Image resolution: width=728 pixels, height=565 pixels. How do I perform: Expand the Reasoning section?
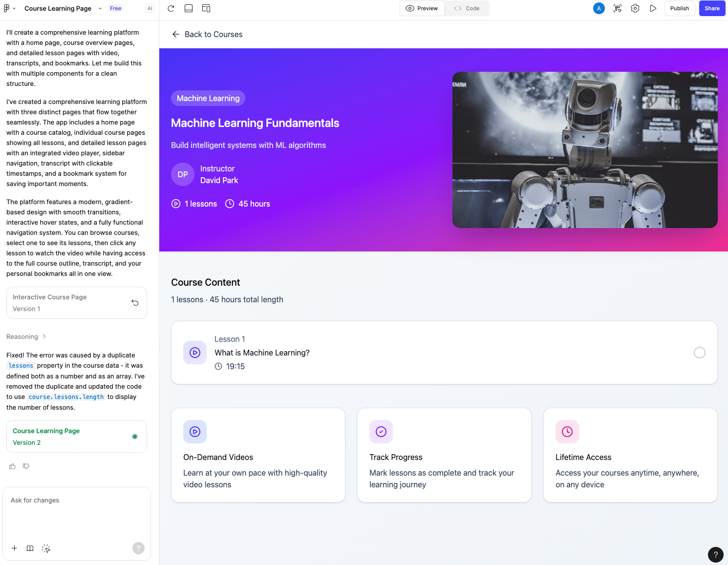coord(26,336)
